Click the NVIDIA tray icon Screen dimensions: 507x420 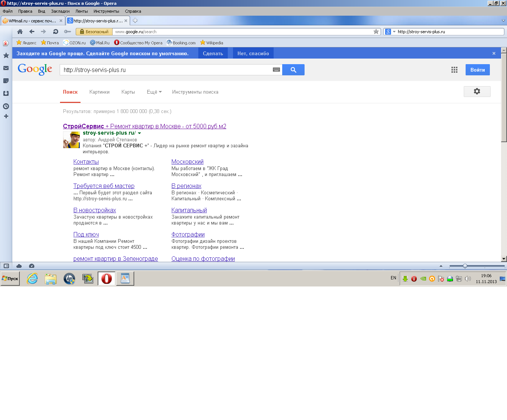tap(423, 279)
